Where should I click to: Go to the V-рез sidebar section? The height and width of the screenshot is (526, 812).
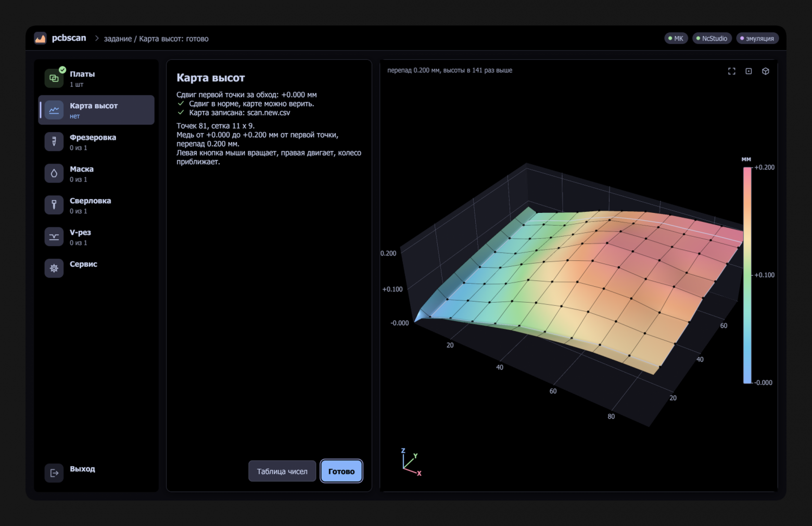(x=97, y=237)
